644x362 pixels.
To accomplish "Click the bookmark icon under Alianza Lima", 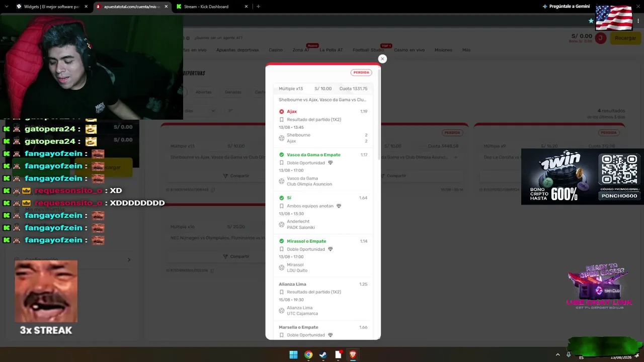I will tap(282, 292).
